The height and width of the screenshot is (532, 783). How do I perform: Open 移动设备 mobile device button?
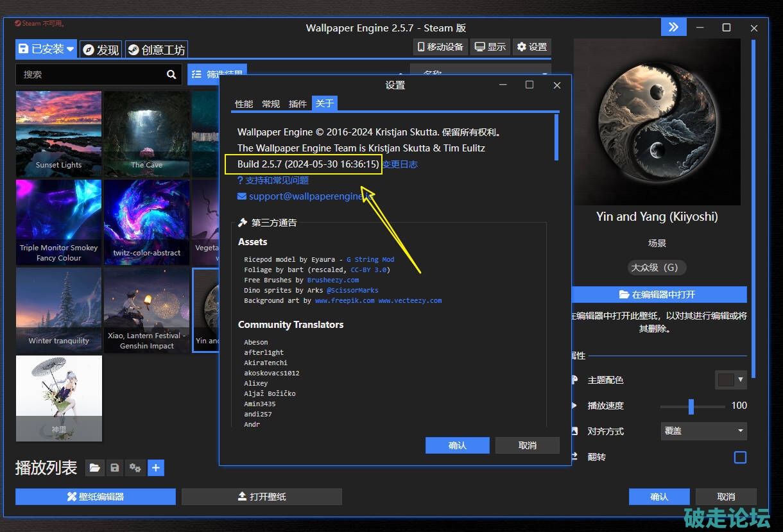pyautogui.click(x=440, y=47)
